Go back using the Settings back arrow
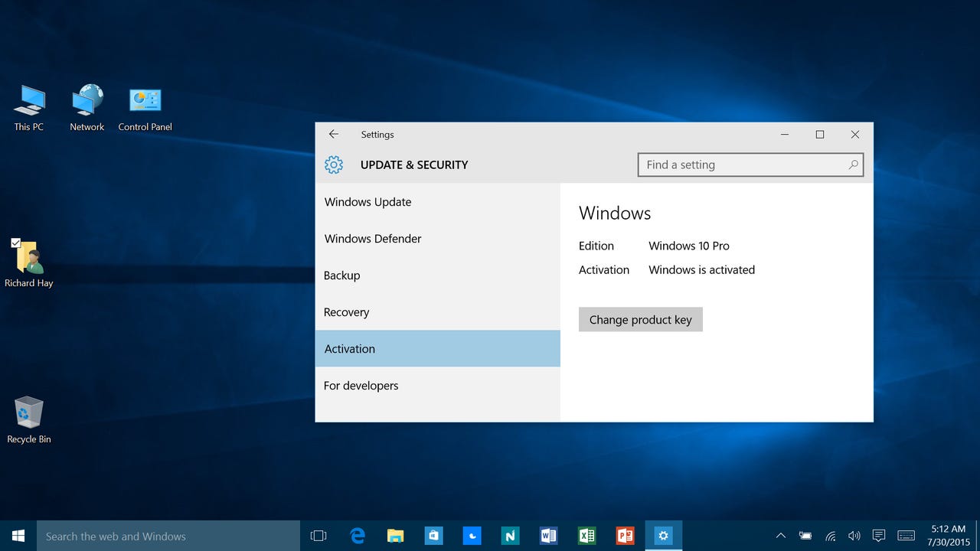The width and height of the screenshot is (980, 551). coord(334,134)
